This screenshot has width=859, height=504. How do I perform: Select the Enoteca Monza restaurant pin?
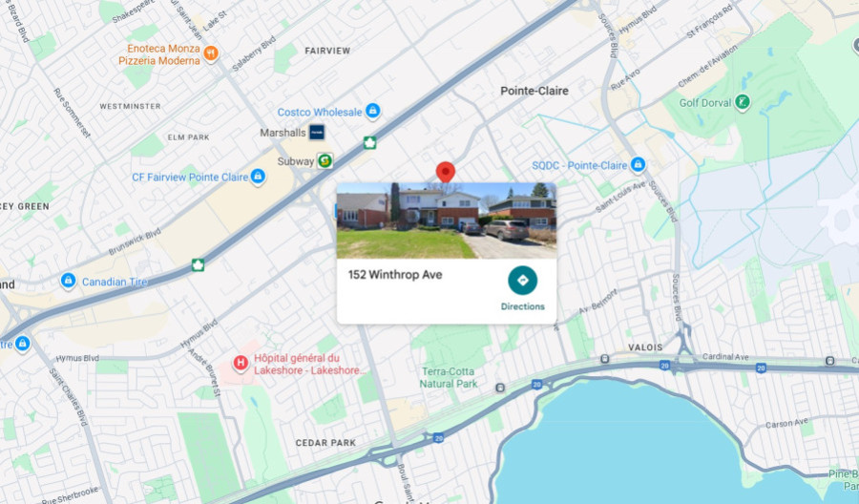(x=211, y=53)
